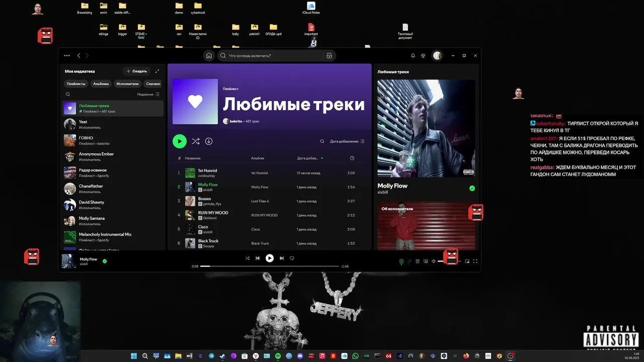
Task: Filter library by Скачано
Action: pos(153,84)
